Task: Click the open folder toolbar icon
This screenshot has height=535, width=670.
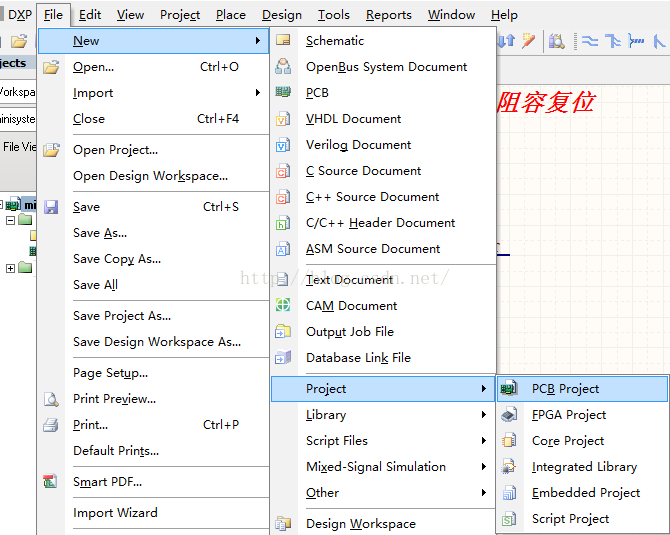Action: 19,41
